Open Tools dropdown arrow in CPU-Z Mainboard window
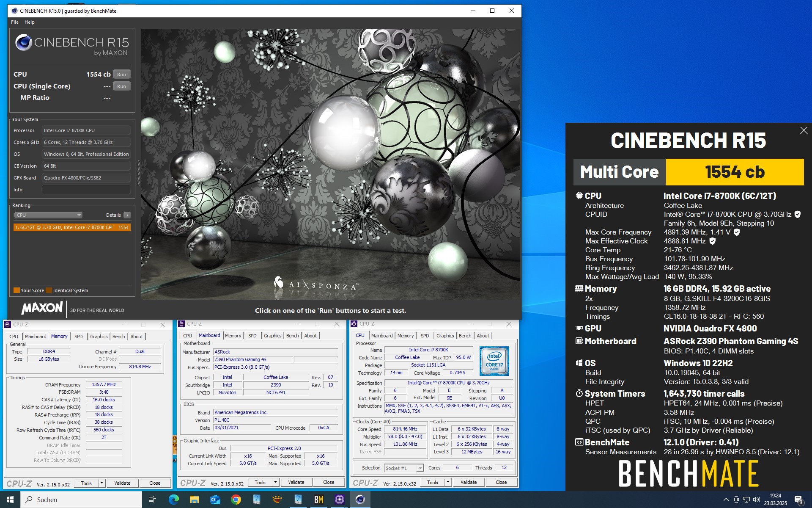812x508 pixels. (x=275, y=482)
